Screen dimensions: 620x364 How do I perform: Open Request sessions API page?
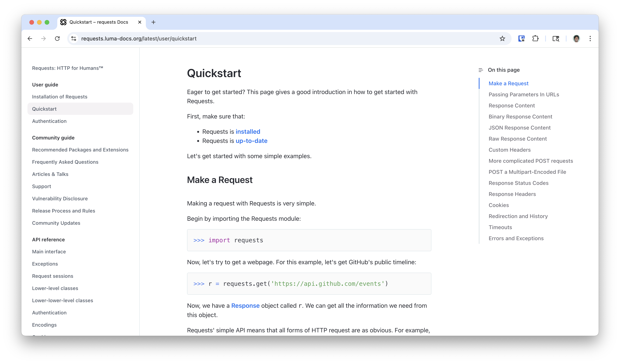tap(53, 276)
